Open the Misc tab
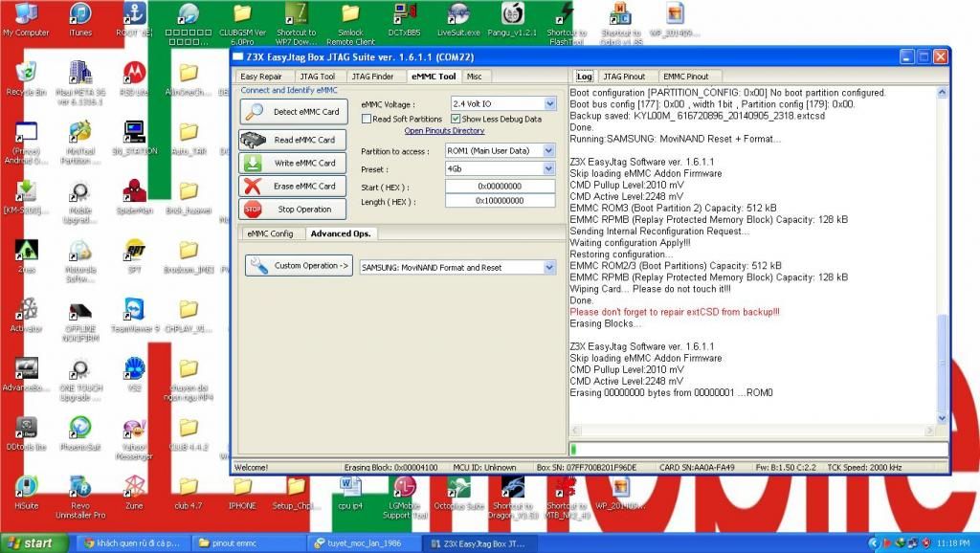 (x=475, y=77)
